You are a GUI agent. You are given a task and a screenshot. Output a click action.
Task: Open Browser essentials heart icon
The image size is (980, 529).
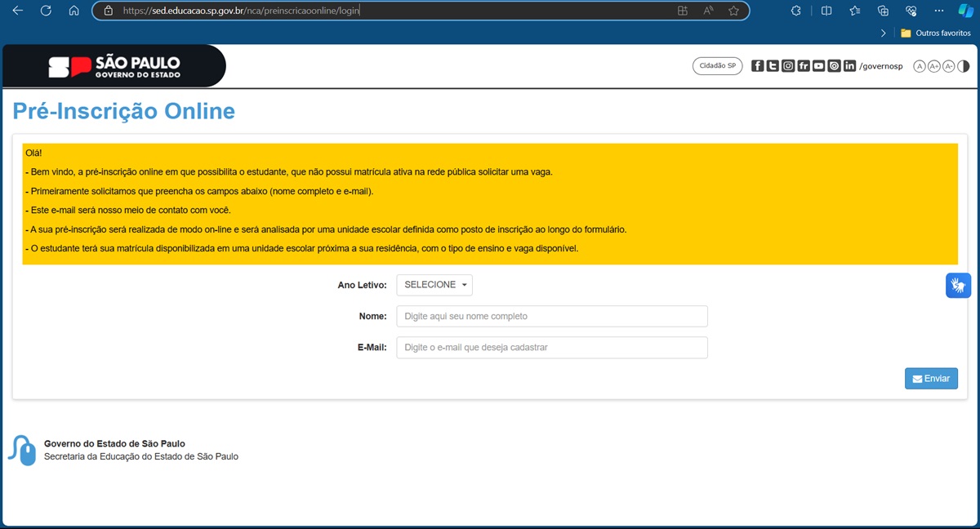click(911, 11)
